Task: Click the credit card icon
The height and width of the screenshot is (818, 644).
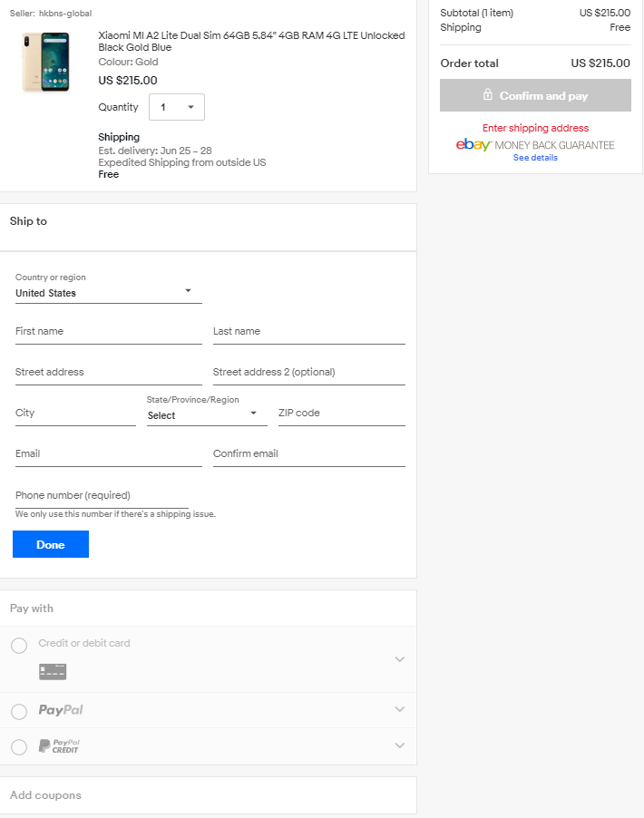Action: (53, 671)
